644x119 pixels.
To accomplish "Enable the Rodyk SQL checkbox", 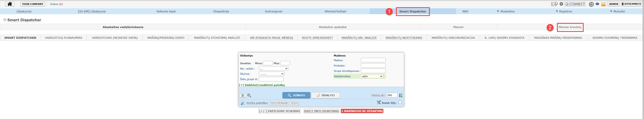I will 400,102.
